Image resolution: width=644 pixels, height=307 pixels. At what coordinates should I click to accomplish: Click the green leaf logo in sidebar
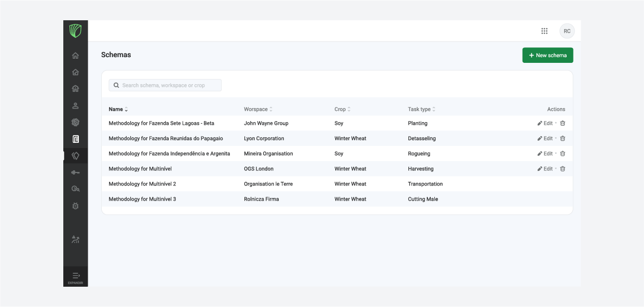pyautogui.click(x=75, y=31)
